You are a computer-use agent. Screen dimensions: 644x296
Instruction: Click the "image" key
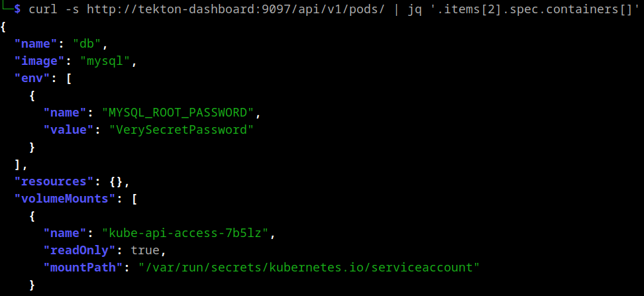40,61
